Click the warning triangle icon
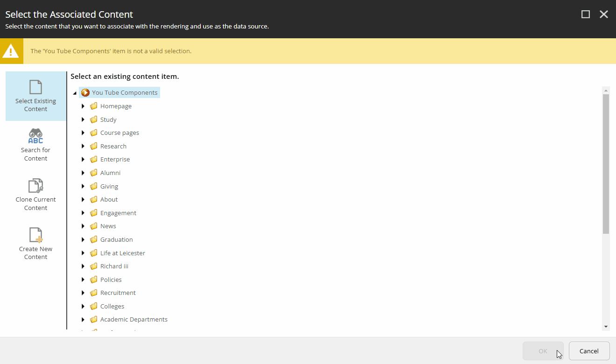 (x=11, y=50)
